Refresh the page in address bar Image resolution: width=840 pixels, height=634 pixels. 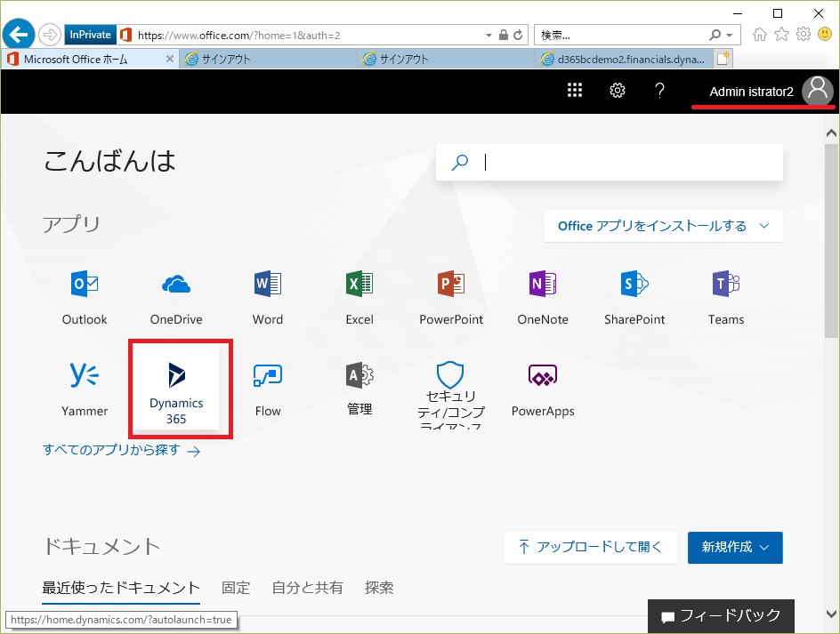tap(518, 35)
